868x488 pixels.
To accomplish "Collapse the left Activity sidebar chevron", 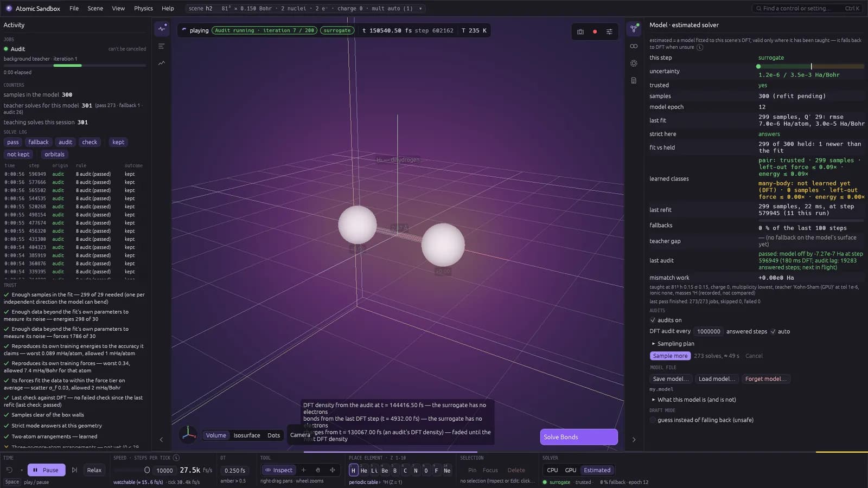I will (161, 440).
